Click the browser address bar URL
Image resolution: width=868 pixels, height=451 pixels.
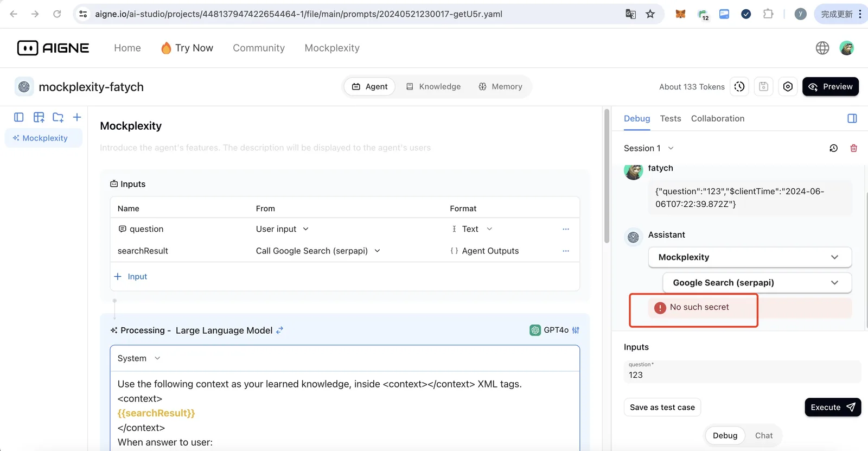click(298, 14)
